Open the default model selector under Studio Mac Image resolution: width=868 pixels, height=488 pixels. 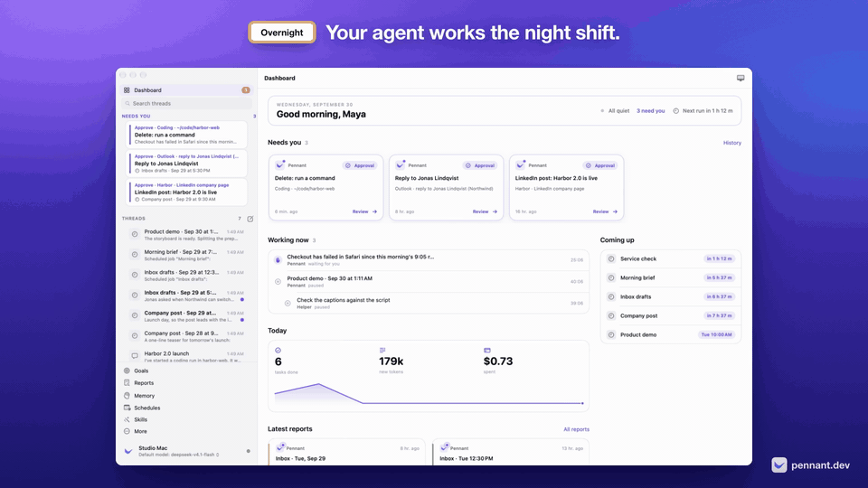pos(179,455)
